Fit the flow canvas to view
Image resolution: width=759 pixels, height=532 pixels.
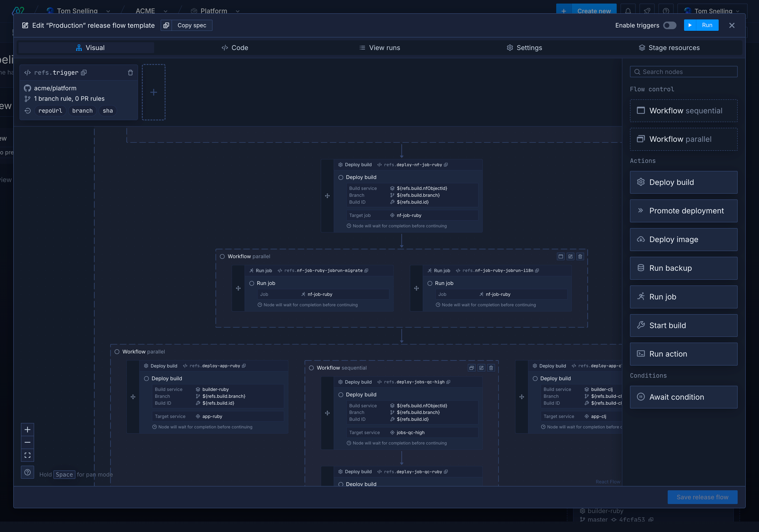coord(28,455)
